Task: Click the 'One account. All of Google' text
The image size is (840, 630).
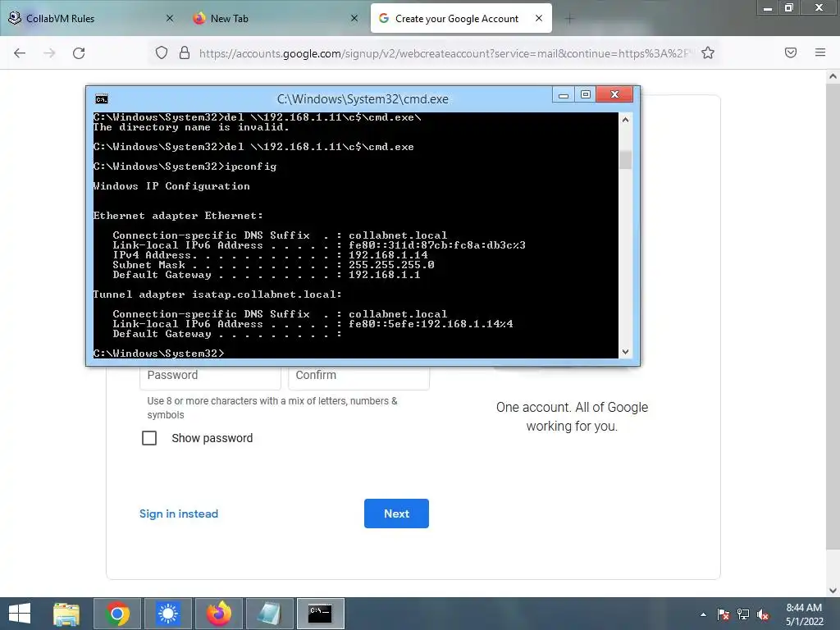Action: pos(572,407)
